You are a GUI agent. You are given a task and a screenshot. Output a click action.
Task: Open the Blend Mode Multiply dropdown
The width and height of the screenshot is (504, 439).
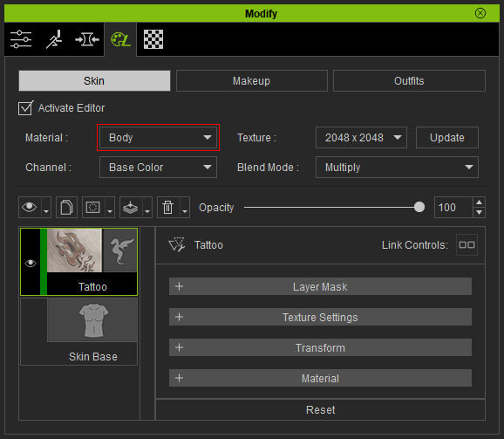pos(397,168)
